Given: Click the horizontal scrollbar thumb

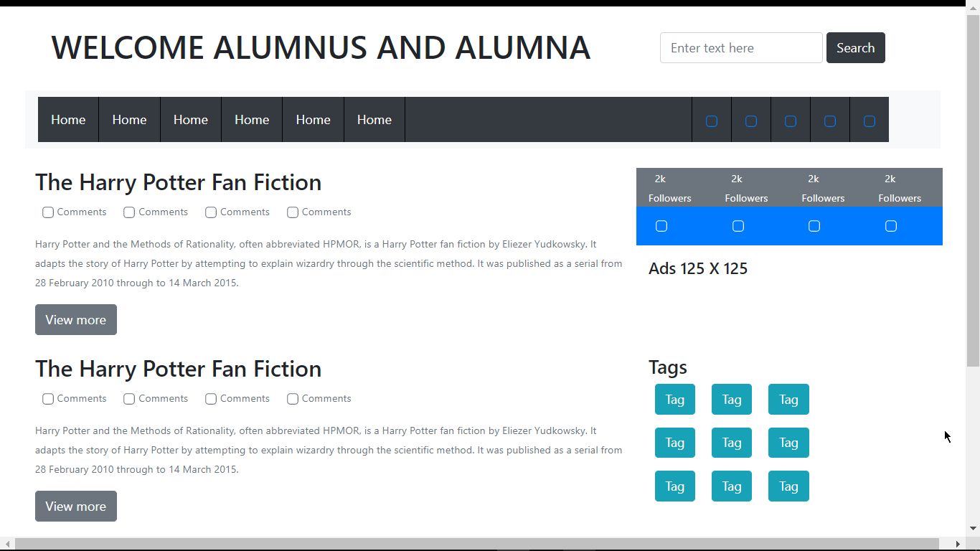Looking at the screenshot, I should pos(476,544).
